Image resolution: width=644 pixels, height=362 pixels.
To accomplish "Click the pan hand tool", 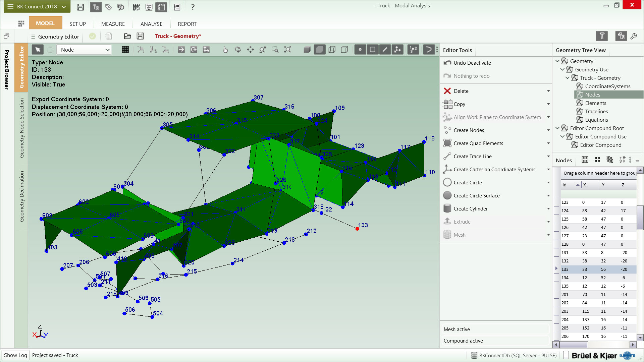I will pyautogui.click(x=225, y=50).
